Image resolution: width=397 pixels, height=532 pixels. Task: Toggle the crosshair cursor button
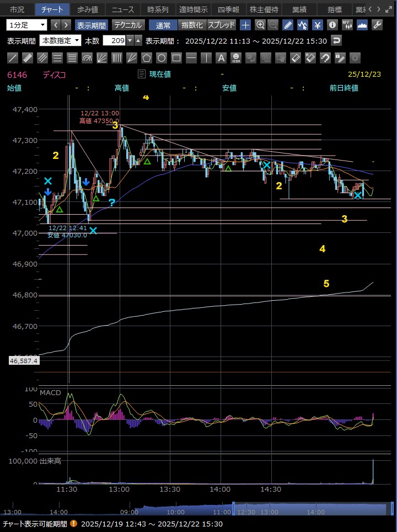tap(245, 25)
